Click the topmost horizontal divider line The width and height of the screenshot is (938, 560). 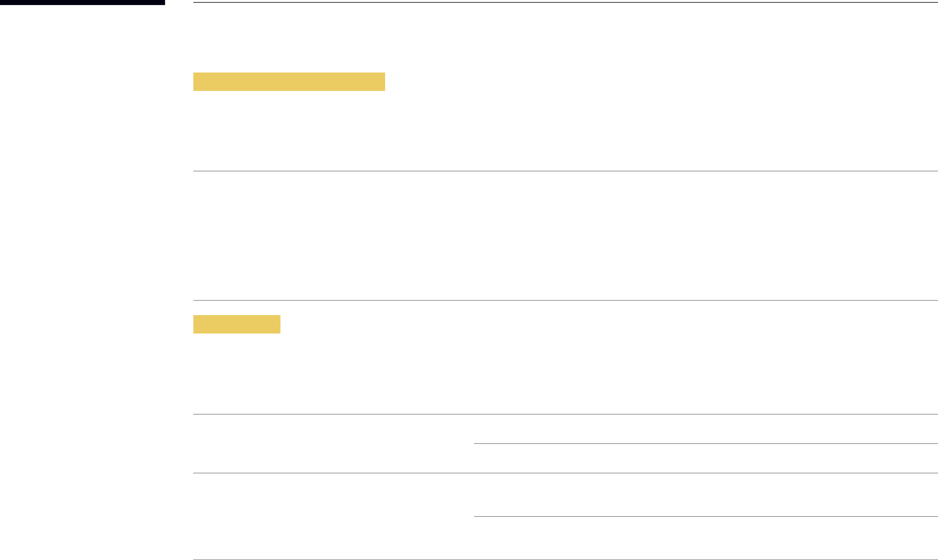(x=565, y=2)
